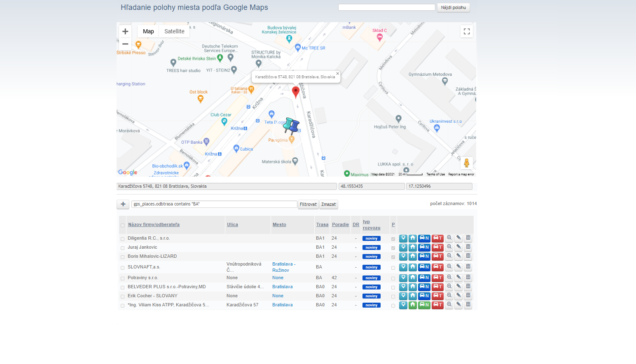Select the SLOVNAFT,a.s. row checkbox
The height and width of the screenshot is (364, 636).
pyautogui.click(x=122, y=268)
